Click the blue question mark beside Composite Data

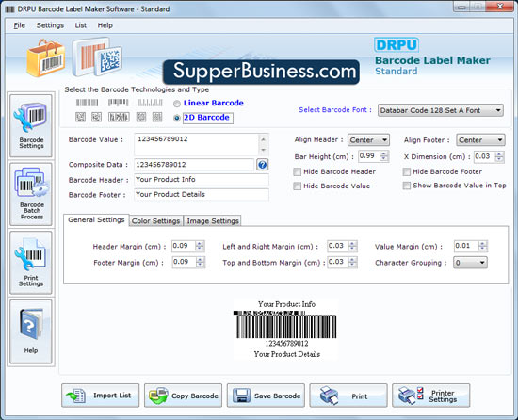click(x=263, y=165)
